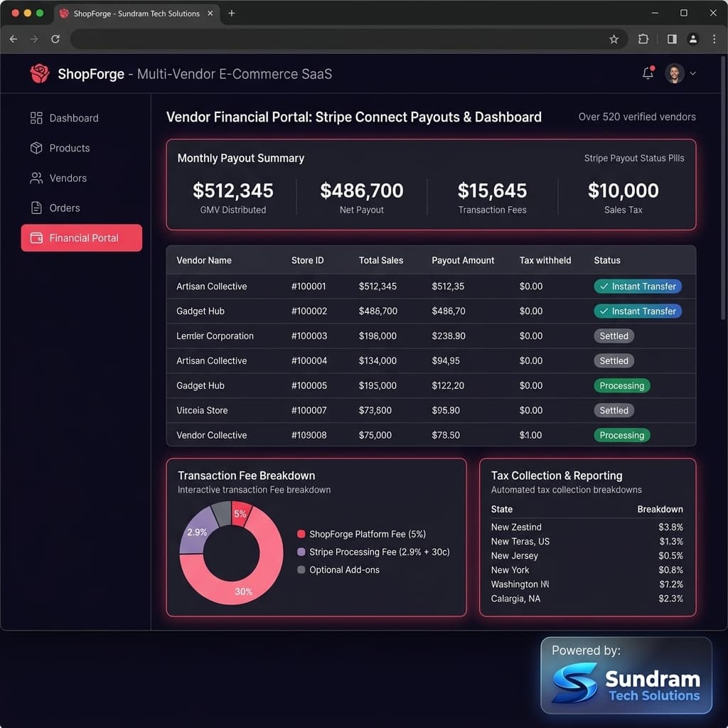This screenshot has width=728, height=728.
Task: Click the Settled pill for Lemler Corporation
Action: click(614, 336)
